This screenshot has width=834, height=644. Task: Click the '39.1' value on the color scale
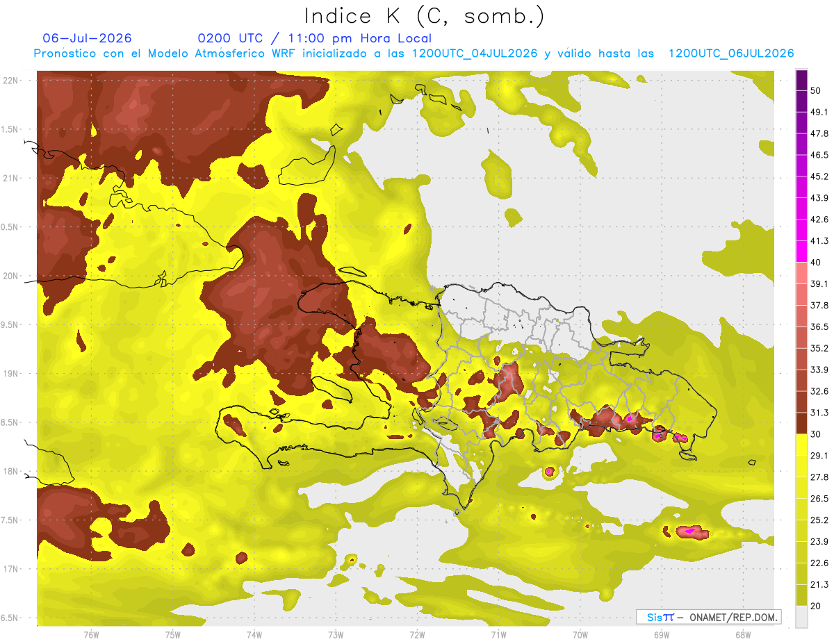pos(819,284)
